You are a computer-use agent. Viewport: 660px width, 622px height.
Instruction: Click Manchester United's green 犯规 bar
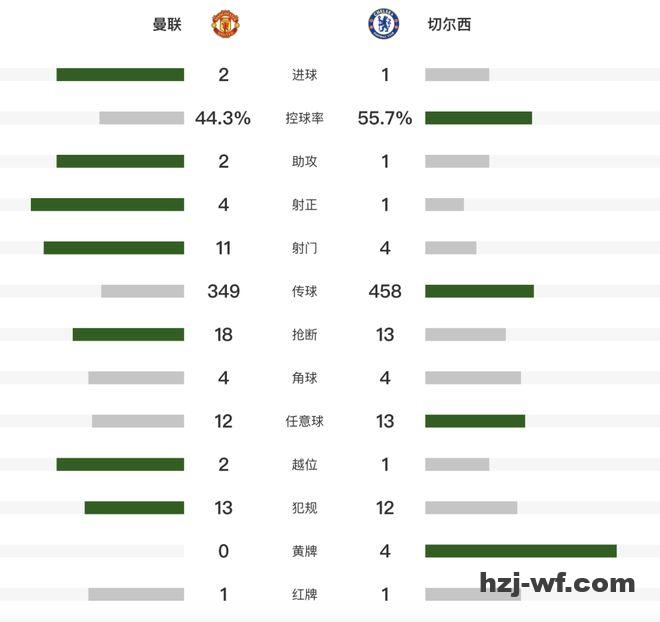click(134, 508)
